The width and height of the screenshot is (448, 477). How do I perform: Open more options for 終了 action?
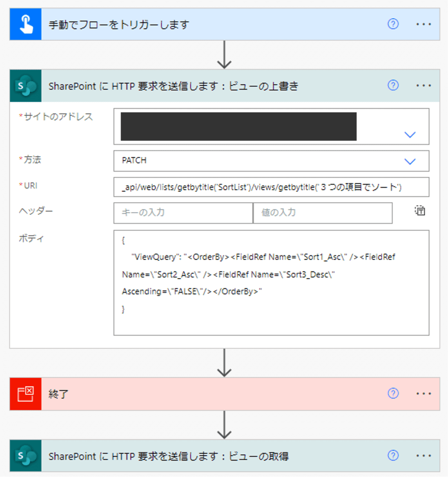(423, 394)
